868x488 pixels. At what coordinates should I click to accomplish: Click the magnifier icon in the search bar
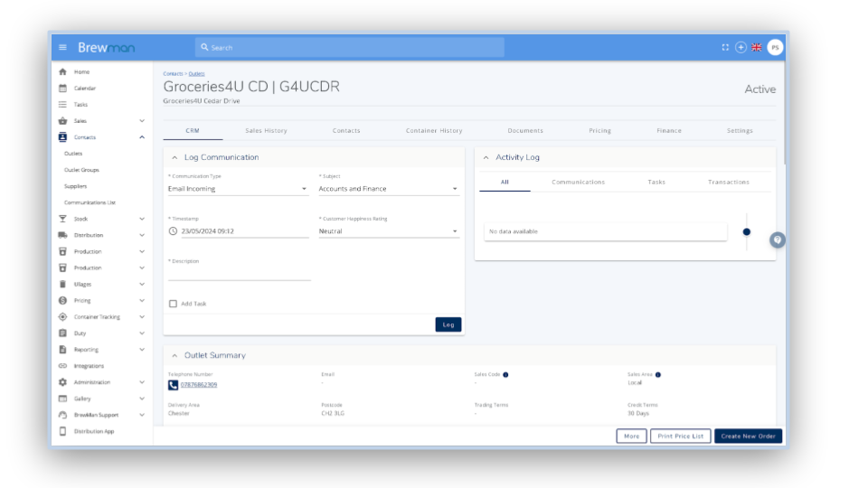[x=204, y=48]
